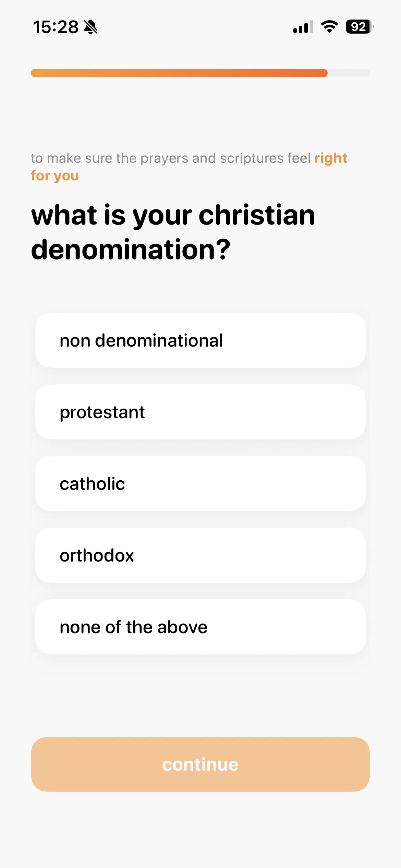Screen dimensions: 401x868
Task: Click the unfilled gray end of progress bar
Action: (x=349, y=73)
